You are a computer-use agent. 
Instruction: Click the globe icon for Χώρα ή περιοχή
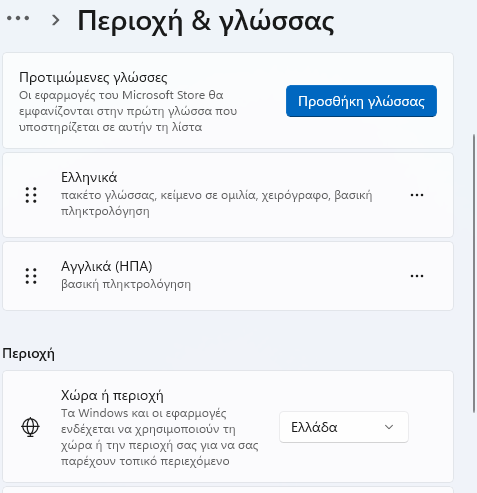(x=30, y=427)
